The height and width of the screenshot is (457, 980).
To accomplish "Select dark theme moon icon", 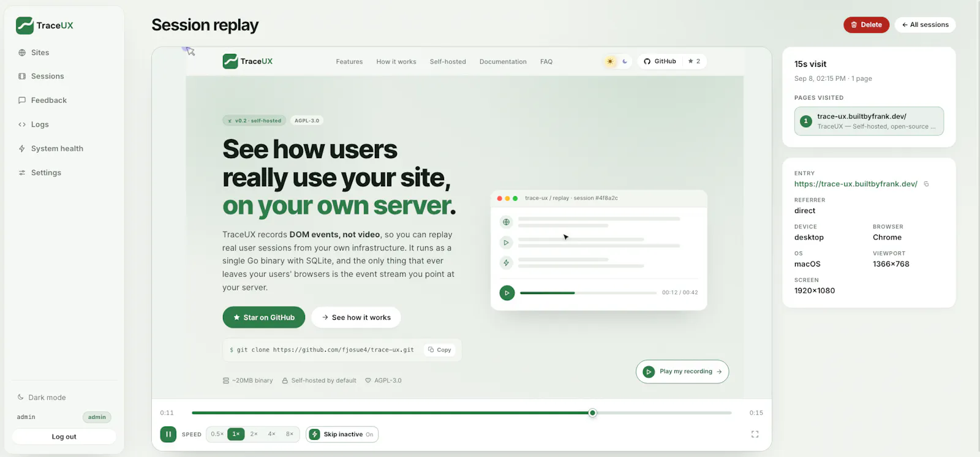I will tap(625, 61).
